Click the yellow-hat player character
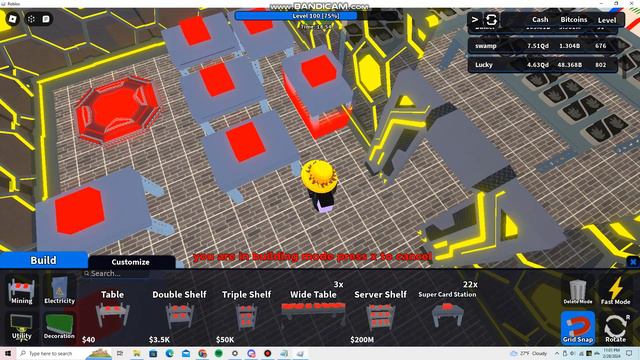This screenshot has width=640, height=360. (320, 186)
